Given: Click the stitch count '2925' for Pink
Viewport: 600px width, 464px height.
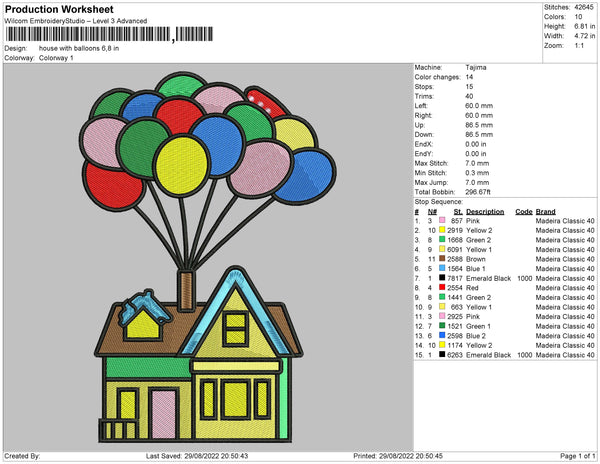Looking at the screenshot, I should pyautogui.click(x=455, y=316).
